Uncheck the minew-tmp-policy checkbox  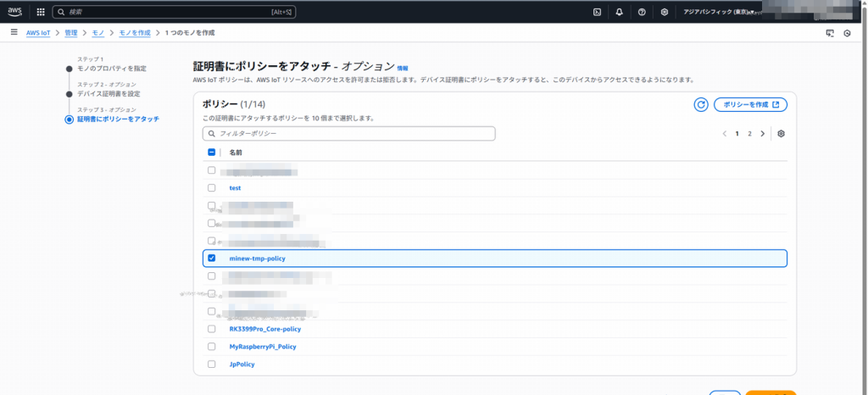tap(212, 259)
